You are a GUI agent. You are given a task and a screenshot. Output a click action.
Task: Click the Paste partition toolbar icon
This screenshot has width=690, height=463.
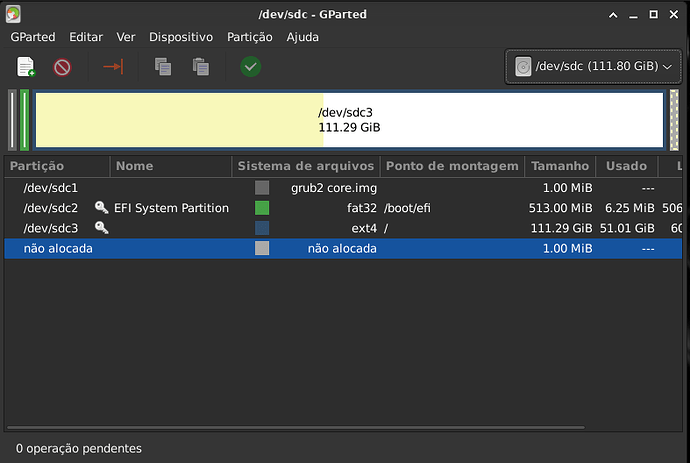point(201,67)
